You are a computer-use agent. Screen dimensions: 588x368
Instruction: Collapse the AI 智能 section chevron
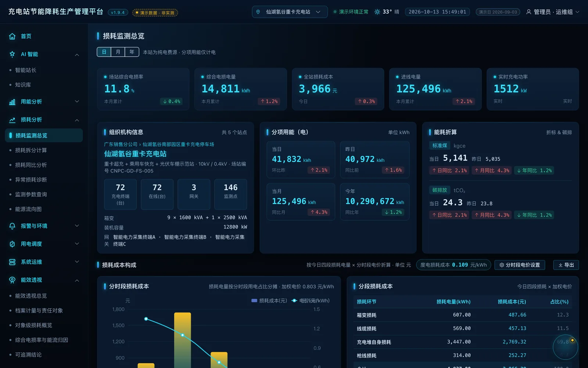click(x=77, y=55)
